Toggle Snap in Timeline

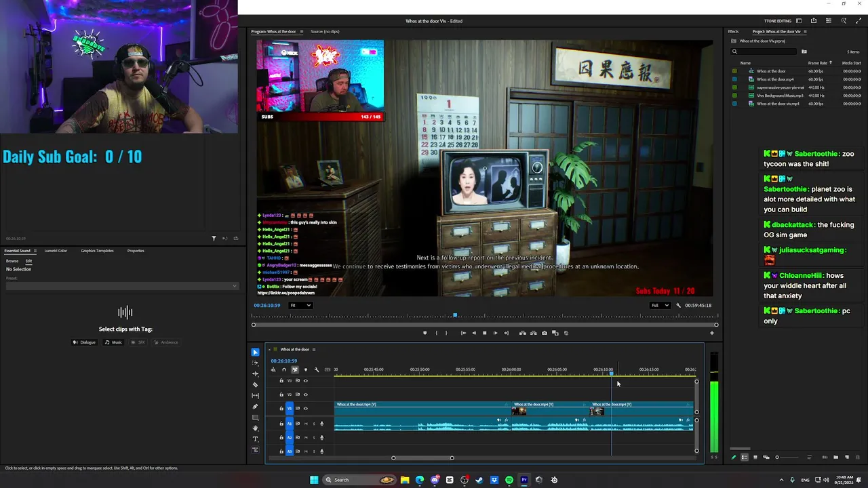284,369
